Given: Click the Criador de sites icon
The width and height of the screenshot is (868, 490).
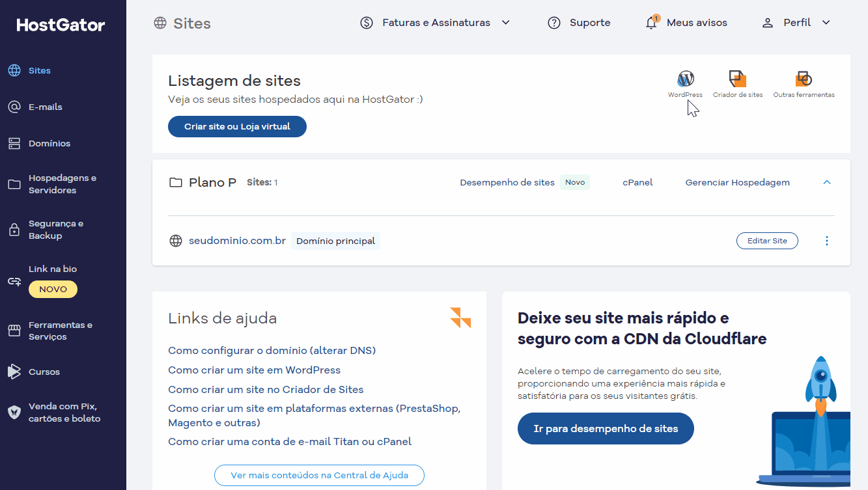Looking at the screenshot, I should (738, 79).
